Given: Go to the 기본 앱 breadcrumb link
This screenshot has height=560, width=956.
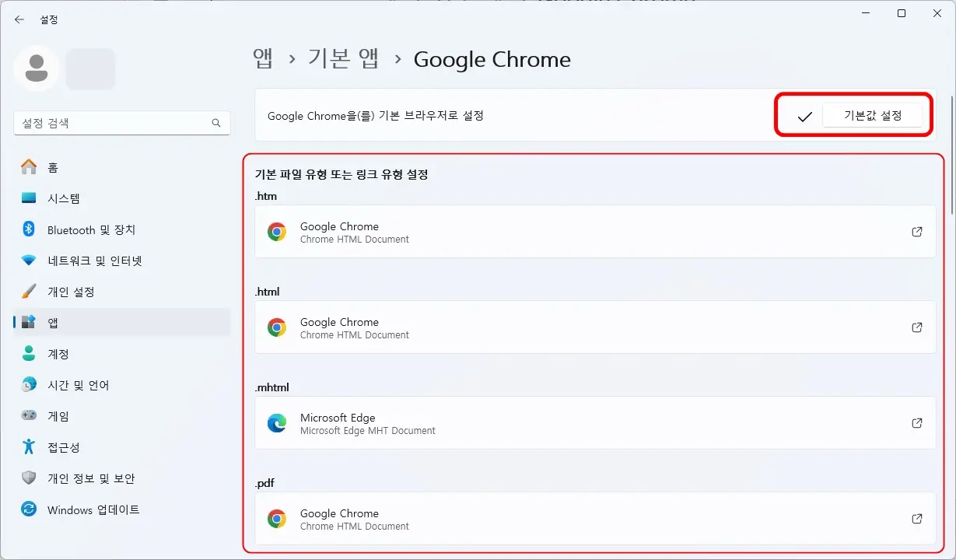Looking at the screenshot, I should coord(344,59).
